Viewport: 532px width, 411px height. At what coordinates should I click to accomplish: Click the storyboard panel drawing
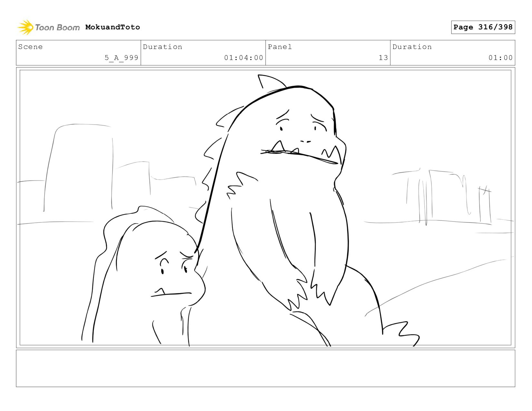[x=266, y=208]
